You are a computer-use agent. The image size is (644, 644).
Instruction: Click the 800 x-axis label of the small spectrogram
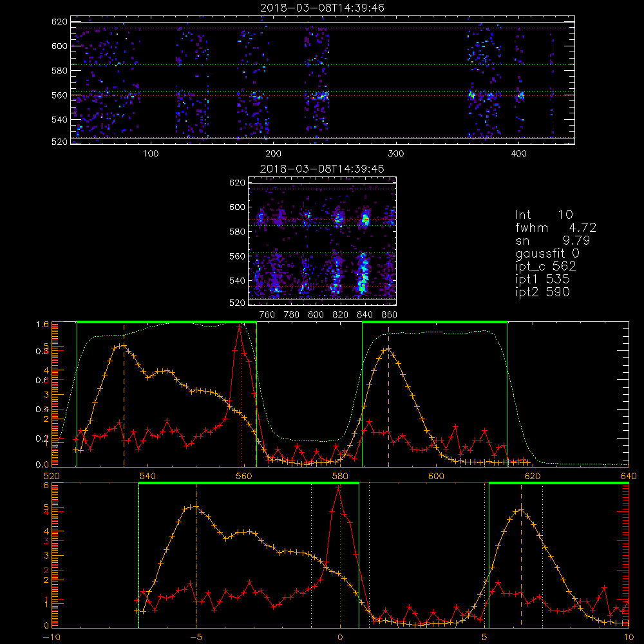click(x=316, y=315)
